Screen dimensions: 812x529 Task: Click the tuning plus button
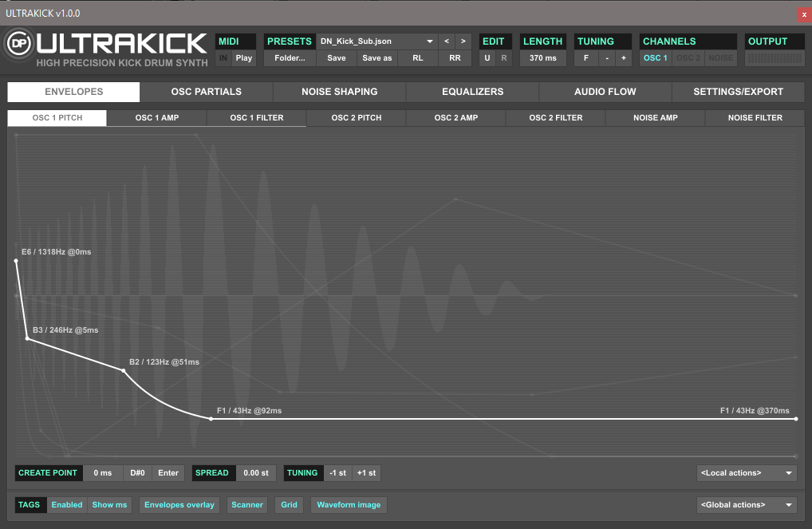pyautogui.click(x=623, y=58)
